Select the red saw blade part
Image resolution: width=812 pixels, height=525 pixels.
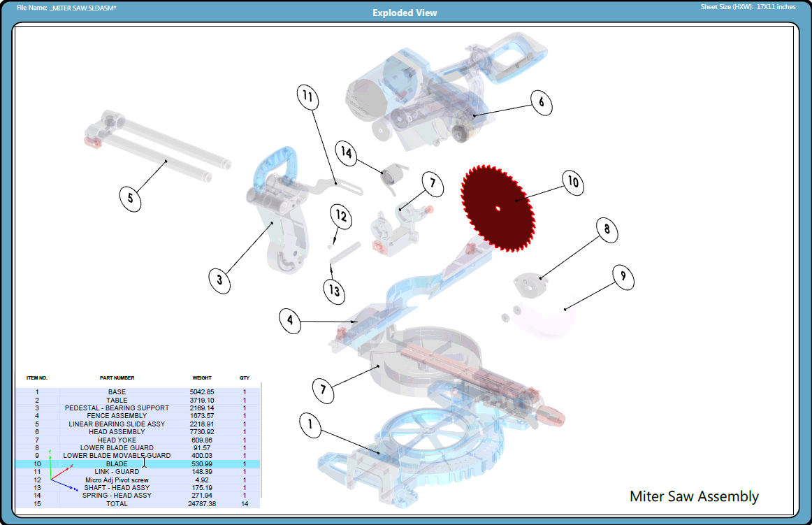point(498,208)
